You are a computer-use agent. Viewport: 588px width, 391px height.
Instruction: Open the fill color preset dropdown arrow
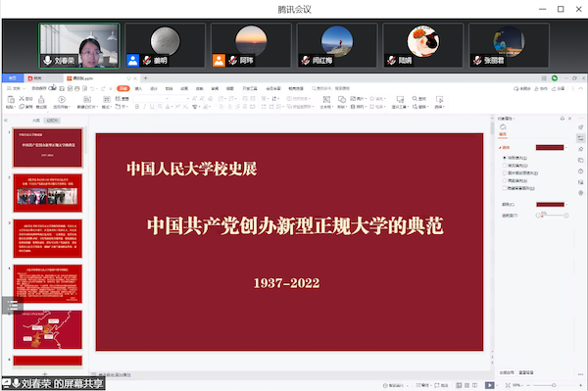pyautogui.click(x=566, y=147)
